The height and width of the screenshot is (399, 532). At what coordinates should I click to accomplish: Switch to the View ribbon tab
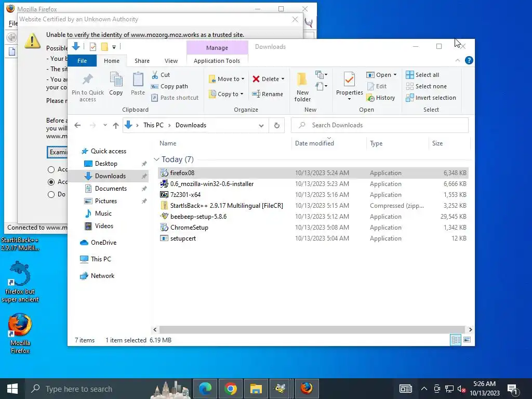[x=171, y=61]
